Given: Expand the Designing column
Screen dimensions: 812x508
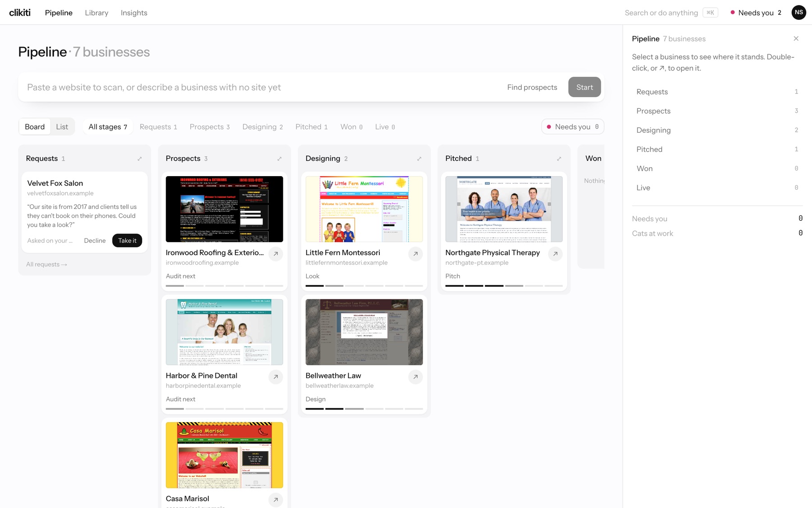Looking at the screenshot, I should (x=419, y=158).
